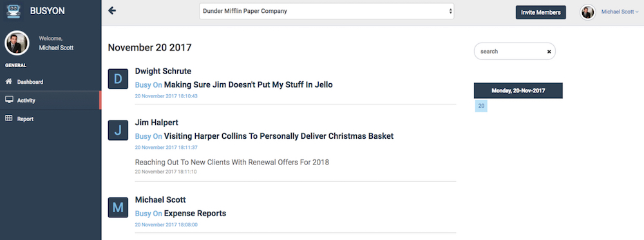The height and width of the screenshot is (240, 644).
Task: Click the BusyOn robot logo icon
Action: 14,11
